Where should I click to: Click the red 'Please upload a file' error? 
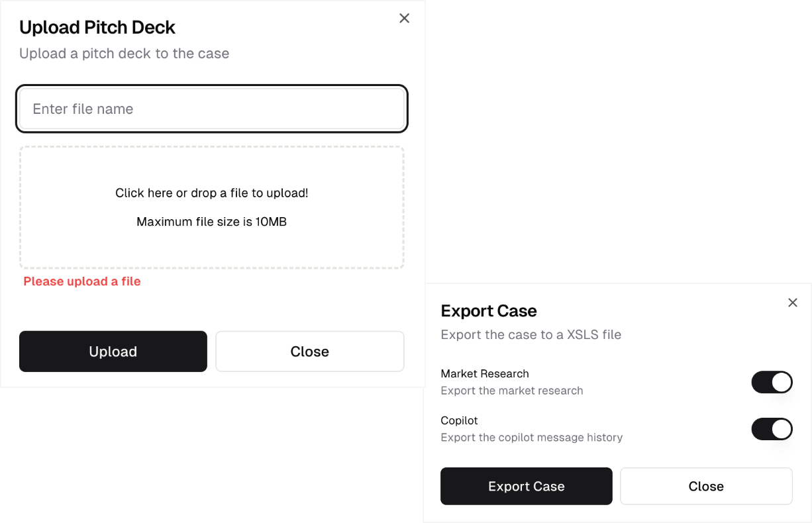click(82, 281)
